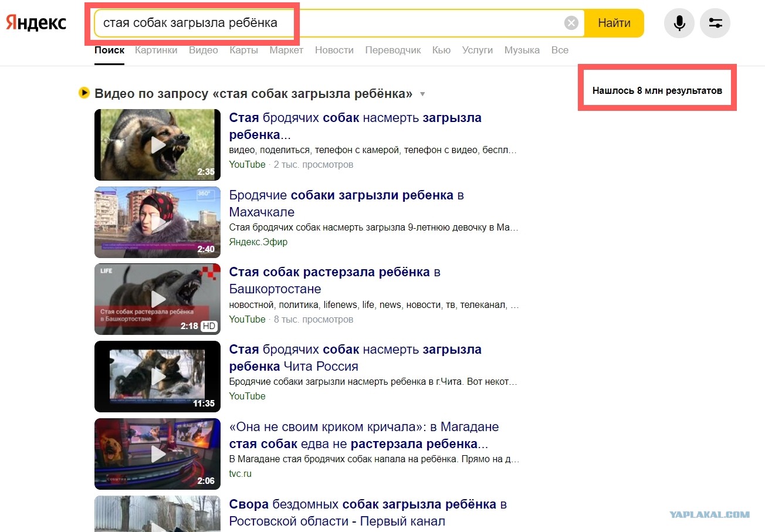765x532 pixels.
Task: Open the 'загрызла ребенка Чита Россия' result
Action: [356, 358]
